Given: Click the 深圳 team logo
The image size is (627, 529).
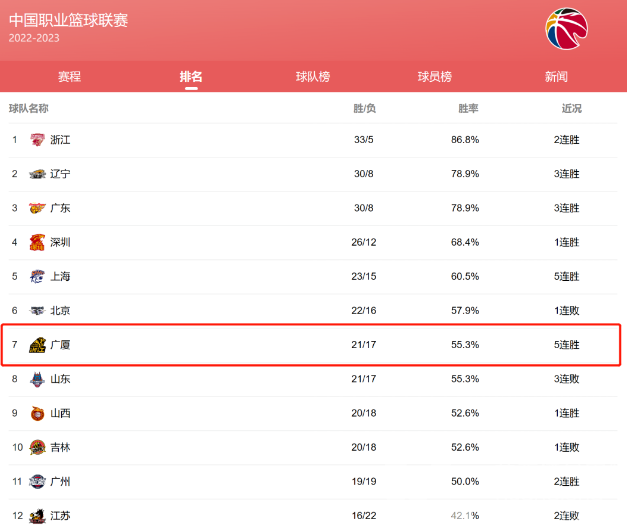Looking at the screenshot, I should 37,242.
